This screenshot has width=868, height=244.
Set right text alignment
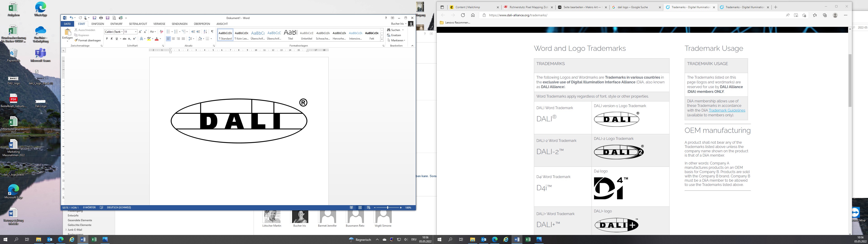tap(178, 39)
